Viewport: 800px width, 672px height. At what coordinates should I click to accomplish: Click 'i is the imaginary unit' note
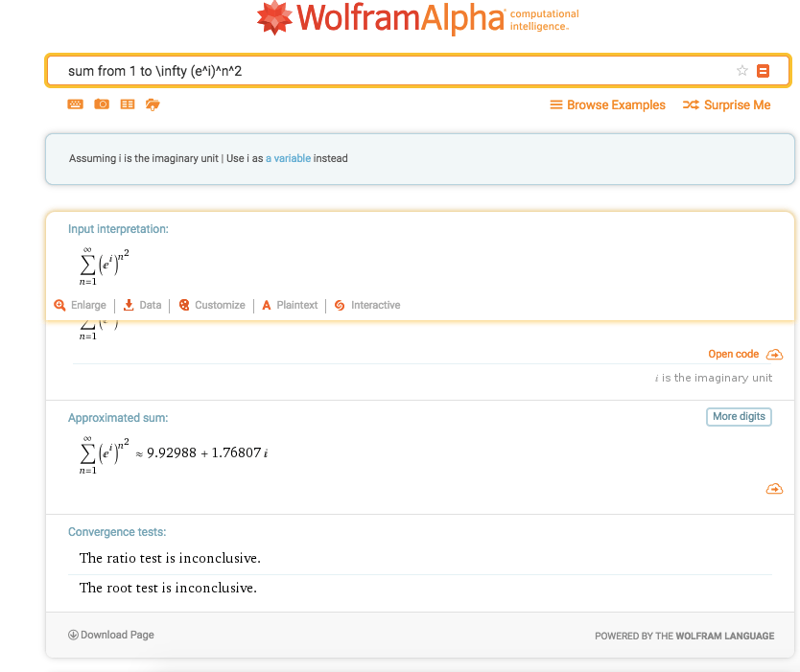point(714,378)
